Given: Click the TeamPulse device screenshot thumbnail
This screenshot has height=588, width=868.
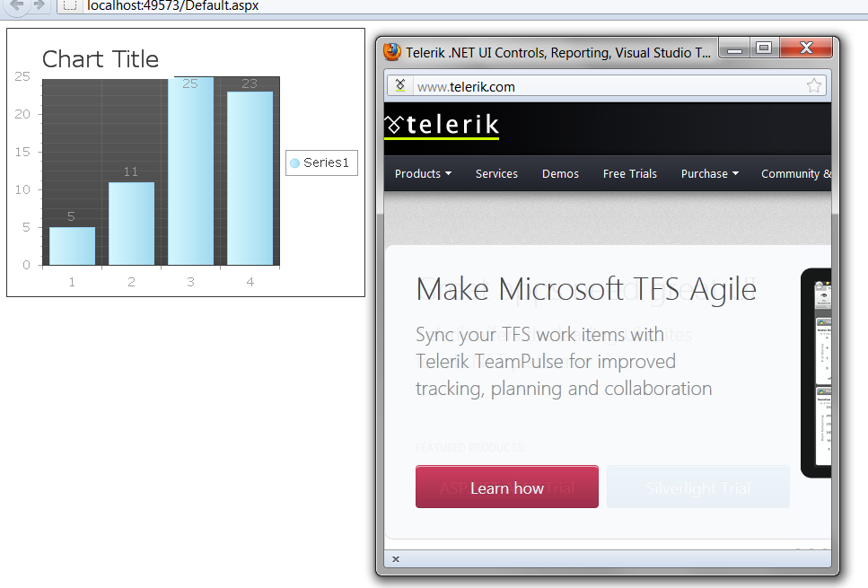Looking at the screenshot, I should tap(817, 373).
